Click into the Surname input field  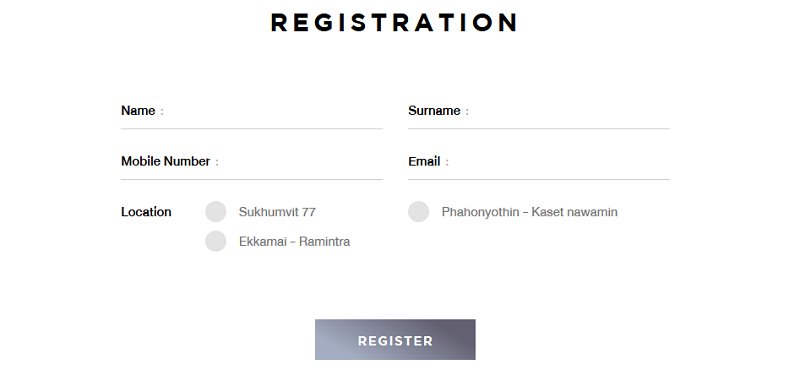pyautogui.click(x=570, y=111)
